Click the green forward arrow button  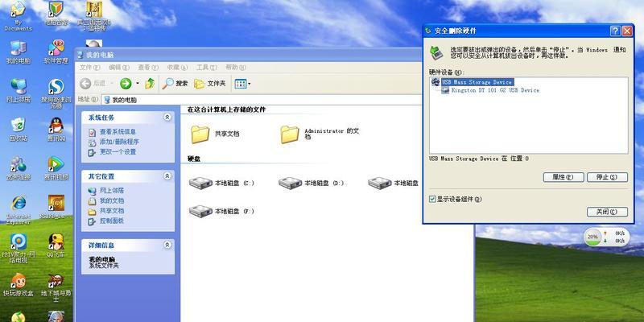[126, 84]
